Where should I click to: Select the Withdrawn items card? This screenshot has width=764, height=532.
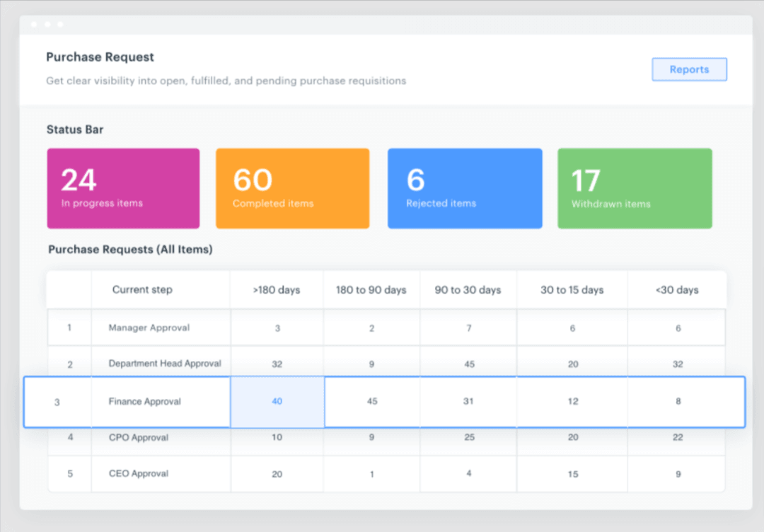pyautogui.click(x=634, y=187)
